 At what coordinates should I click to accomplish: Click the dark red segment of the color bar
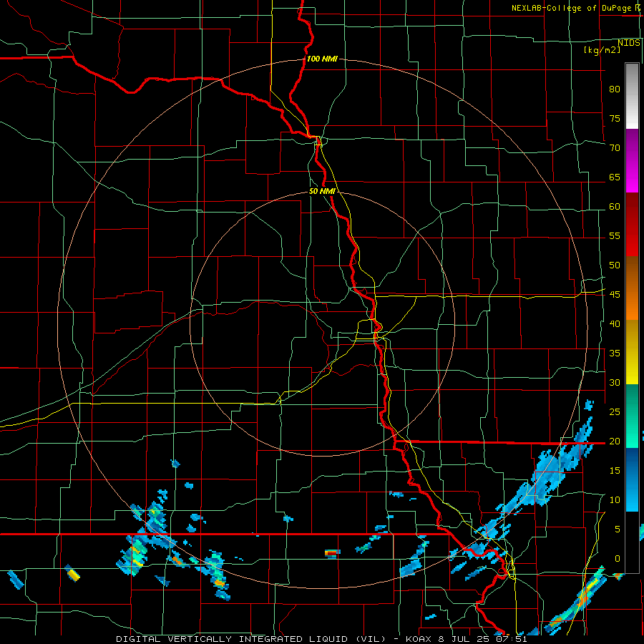(x=632, y=225)
